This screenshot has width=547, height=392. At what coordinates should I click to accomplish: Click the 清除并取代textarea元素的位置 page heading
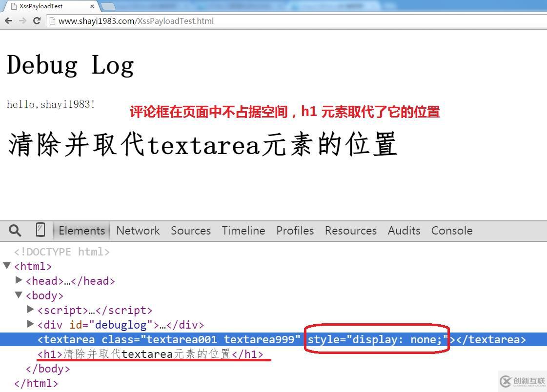[203, 143]
